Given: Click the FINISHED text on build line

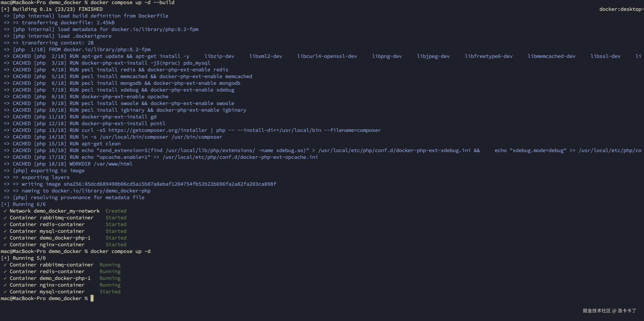Looking at the screenshot, I should pyautogui.click(x=91, y=9).
